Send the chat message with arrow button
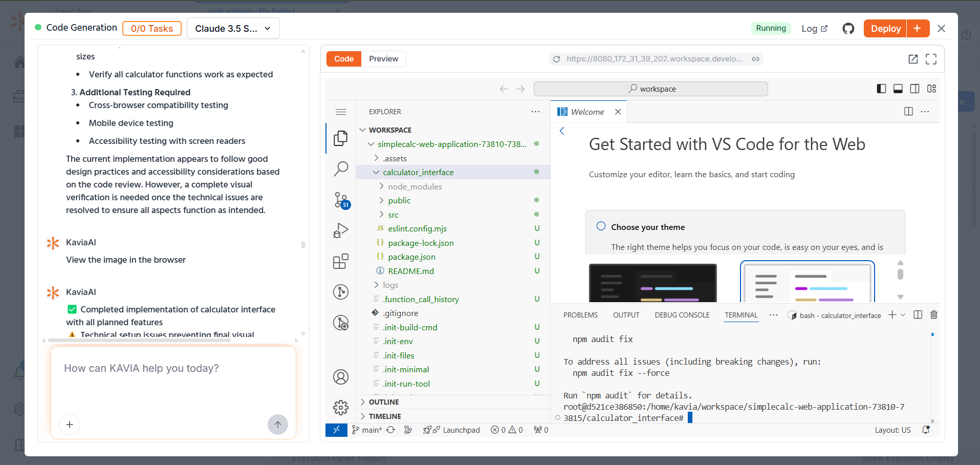 pos(278,425)
